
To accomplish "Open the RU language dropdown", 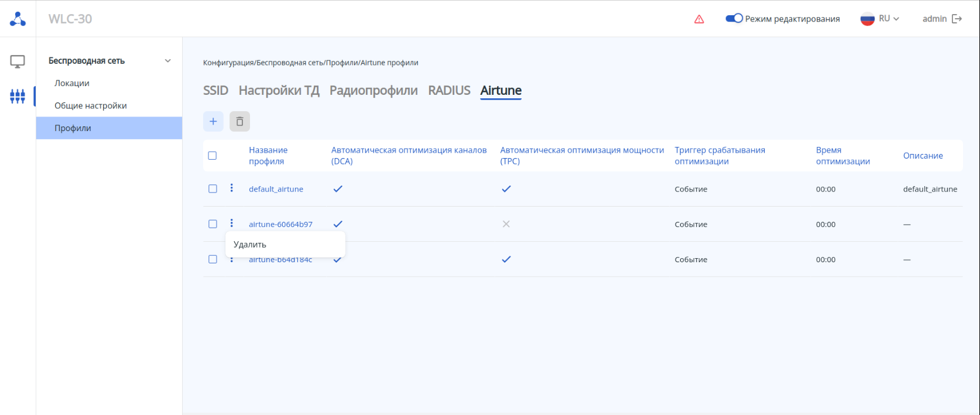I will tap(880, 19).
